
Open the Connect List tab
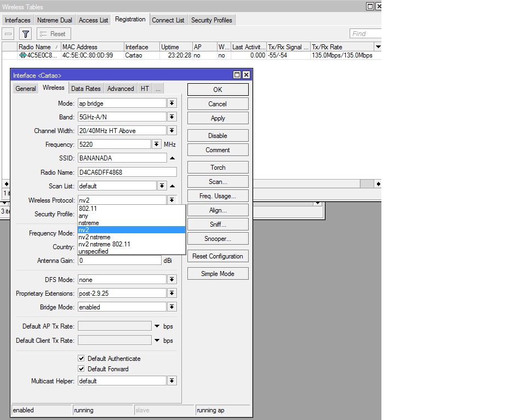[x=168, y=20]
